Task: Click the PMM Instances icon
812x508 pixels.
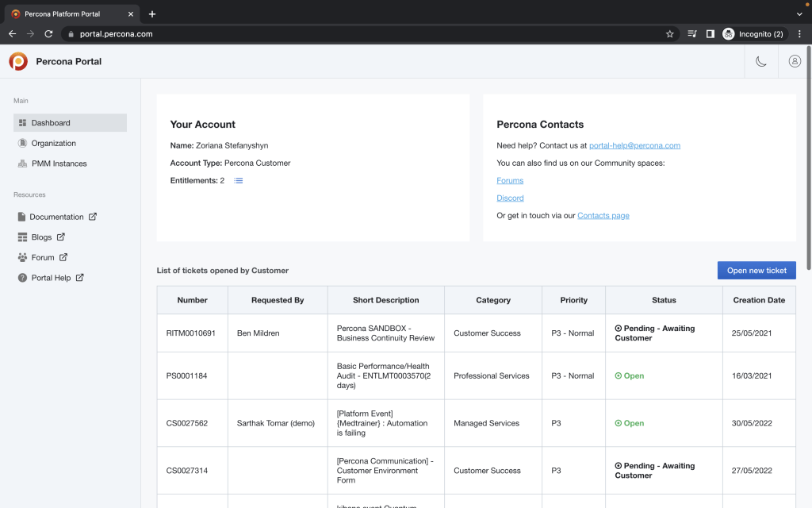Action: [22, 164]
